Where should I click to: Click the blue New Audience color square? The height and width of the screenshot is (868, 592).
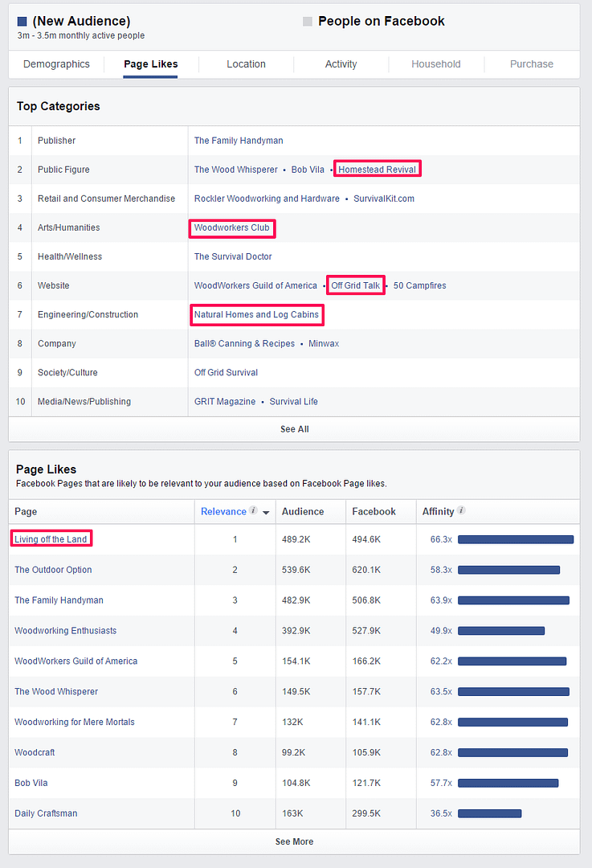[22, 22]
